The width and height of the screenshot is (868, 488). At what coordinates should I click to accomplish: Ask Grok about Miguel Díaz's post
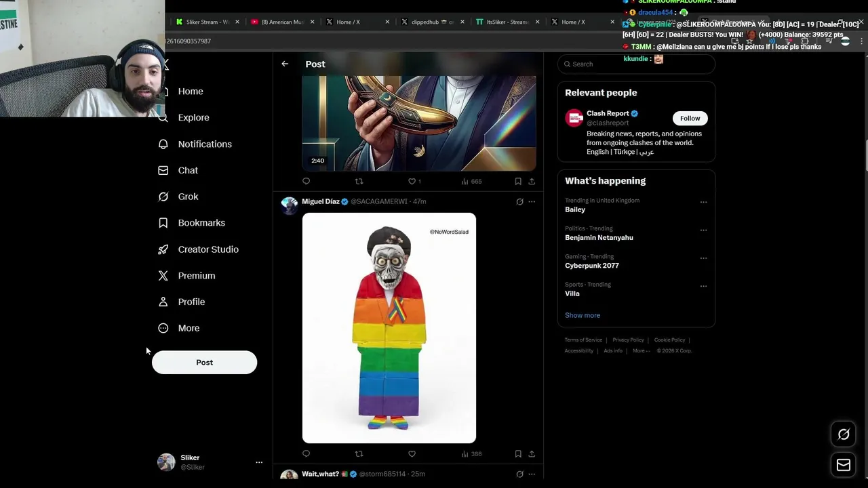point(519,201)
